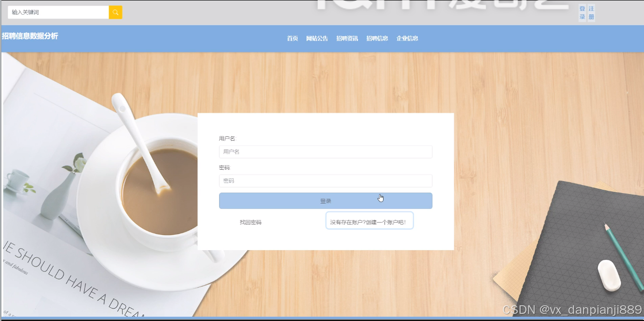Go to 首页 in navigation bar
Image resolution: width=644 pixels, height=321 pixels.
[x=292, y=39]
